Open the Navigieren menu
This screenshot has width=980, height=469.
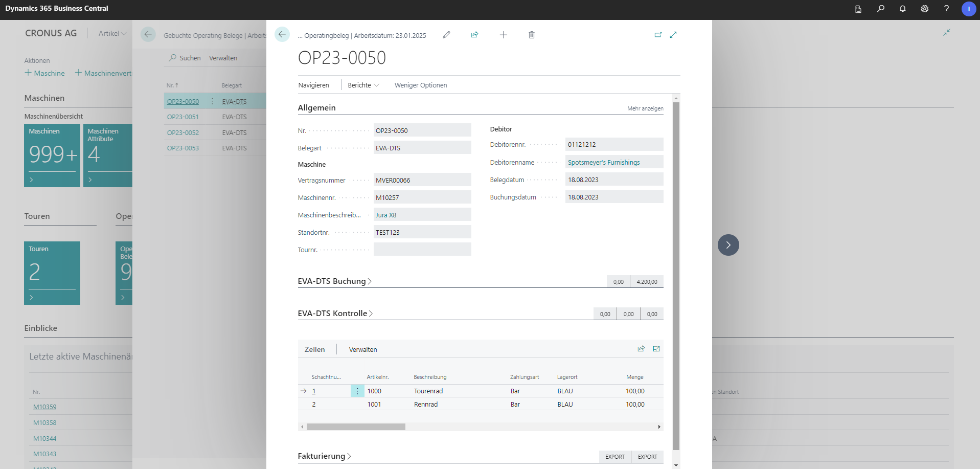click(x=313, y=85)
